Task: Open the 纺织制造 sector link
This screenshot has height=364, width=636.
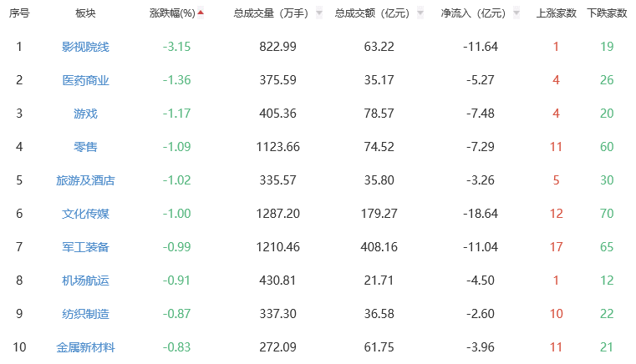Action: 85,314
